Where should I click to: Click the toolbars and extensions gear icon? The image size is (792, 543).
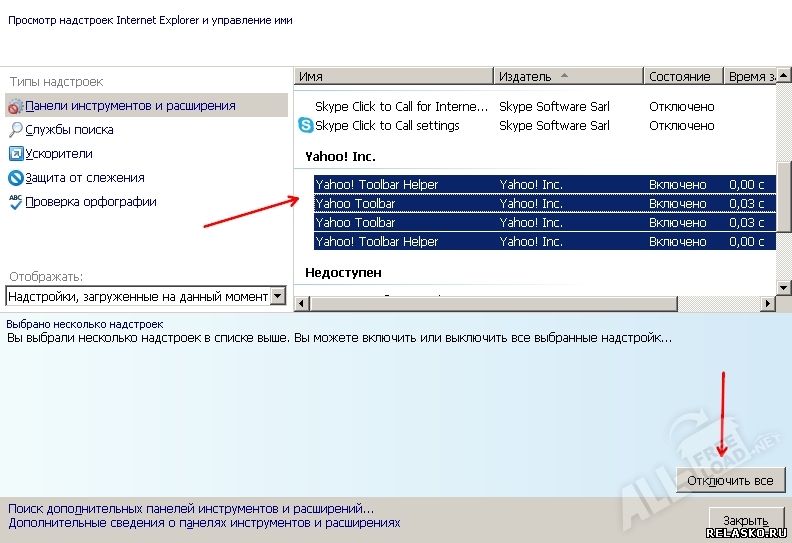click(15, 106)
